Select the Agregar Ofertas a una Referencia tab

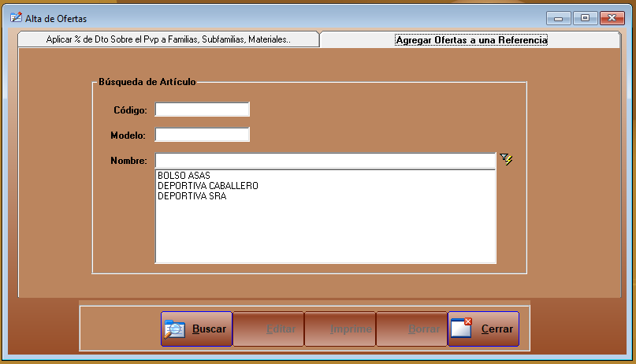click(x=471, y=39)
